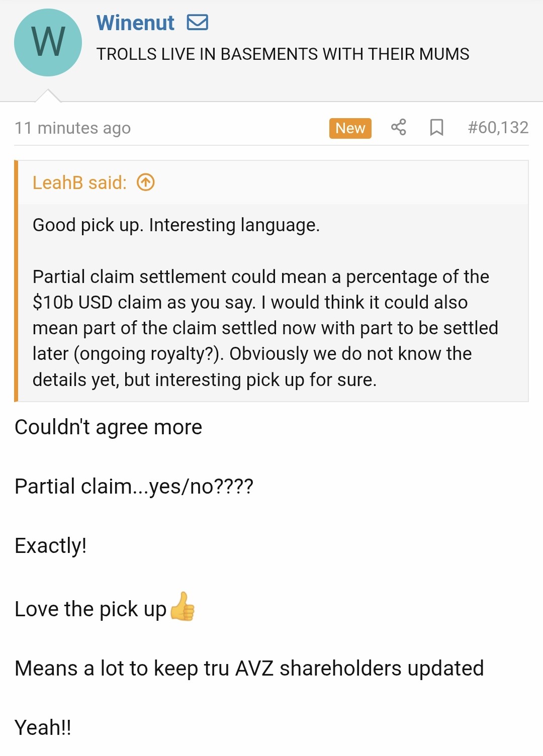The image size is (543, 756).
Task: Bookmark post #60,132
Action: 436,127
